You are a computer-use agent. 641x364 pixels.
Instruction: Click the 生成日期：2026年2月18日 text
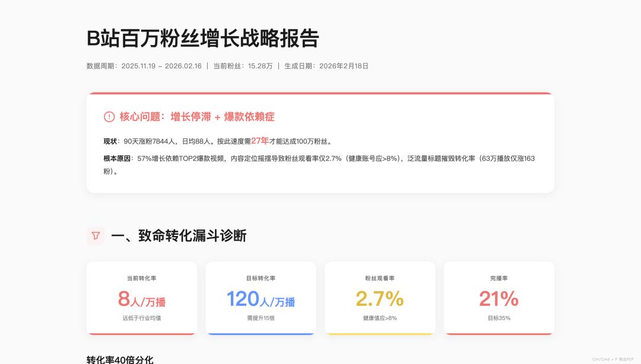(326, 66)
